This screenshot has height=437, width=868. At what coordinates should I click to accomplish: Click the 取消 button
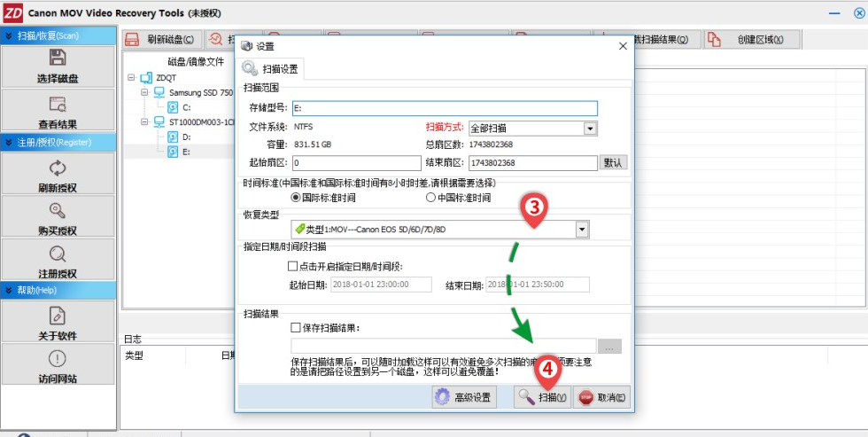(x=601, y=397)
